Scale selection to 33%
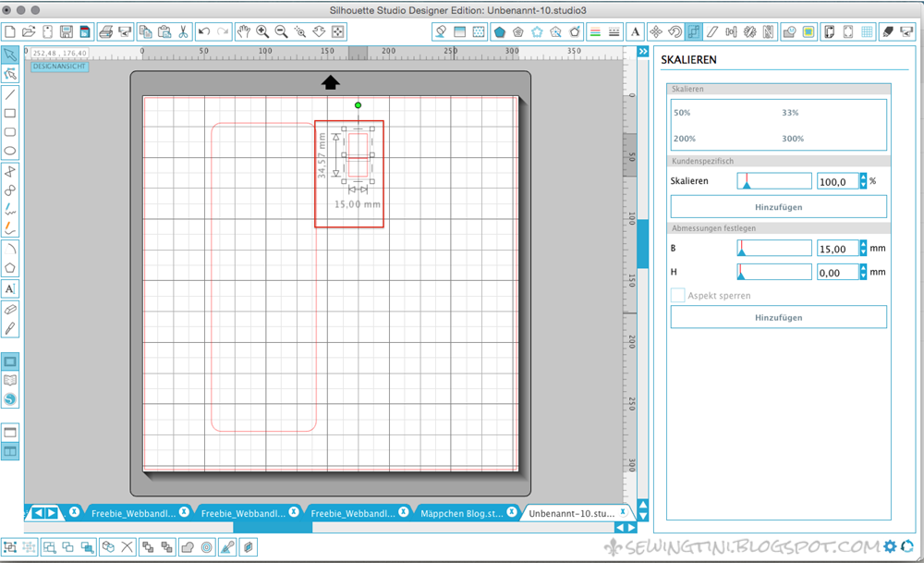The height and width of the screenshot is (563, 924). [790, 113]
